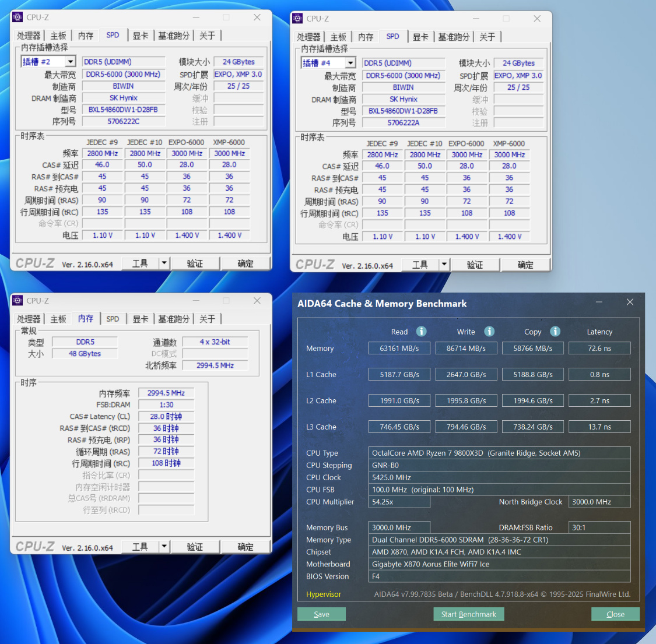The height and width of the screenshot is (644, 656).
Task: Open 基准跑分 tab in slot #4 window
Action: (454, 37)
